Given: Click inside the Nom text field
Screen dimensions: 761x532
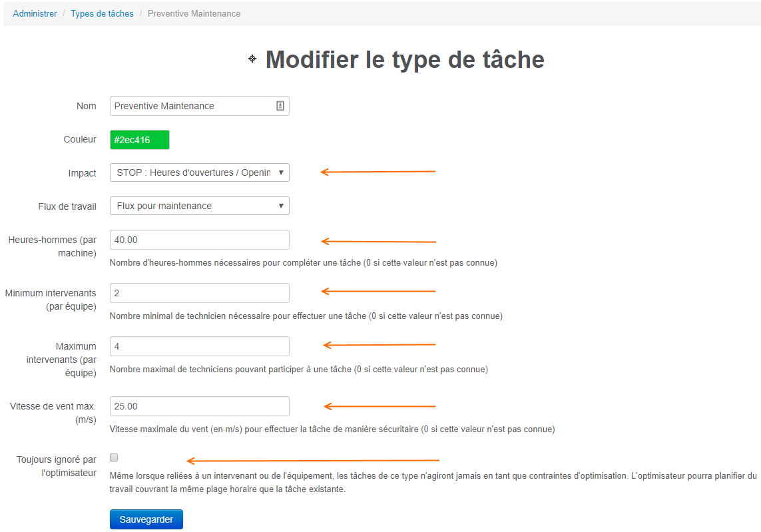Looking at the screenshot, I should point(193,105).
